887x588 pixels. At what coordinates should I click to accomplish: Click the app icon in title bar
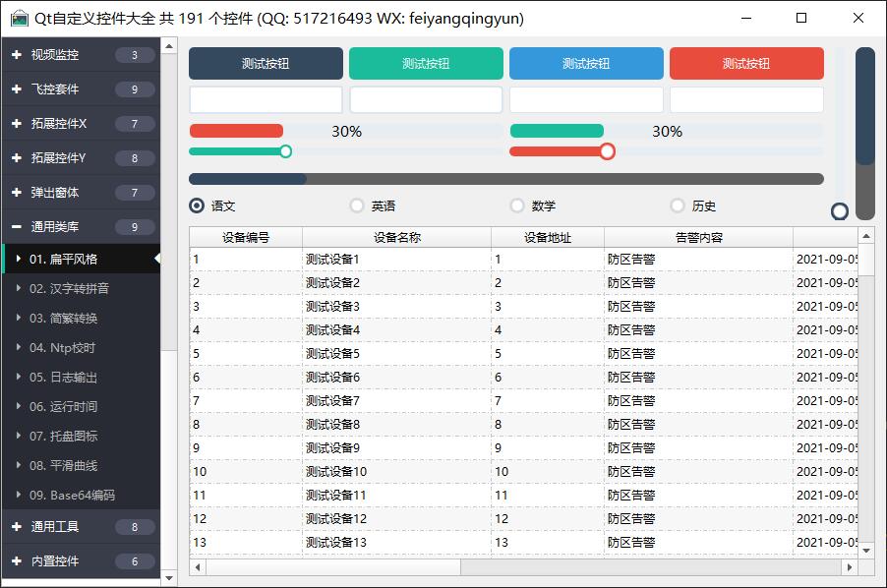pyautogui.click(x=19, y=19)
